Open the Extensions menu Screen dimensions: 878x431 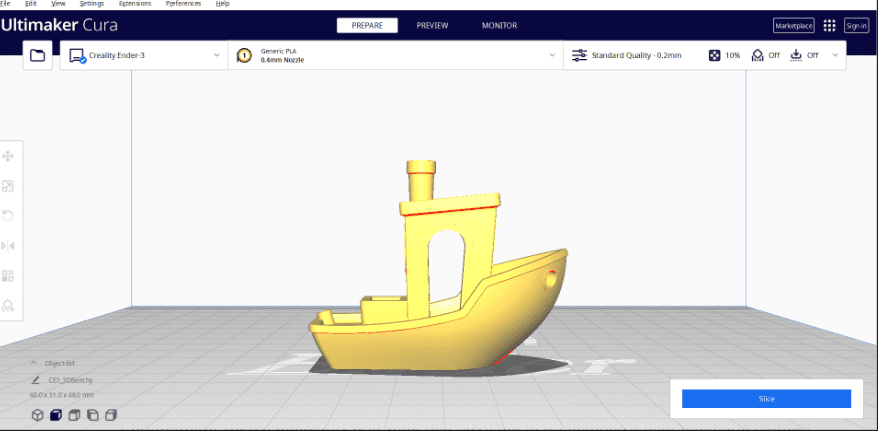135,3
